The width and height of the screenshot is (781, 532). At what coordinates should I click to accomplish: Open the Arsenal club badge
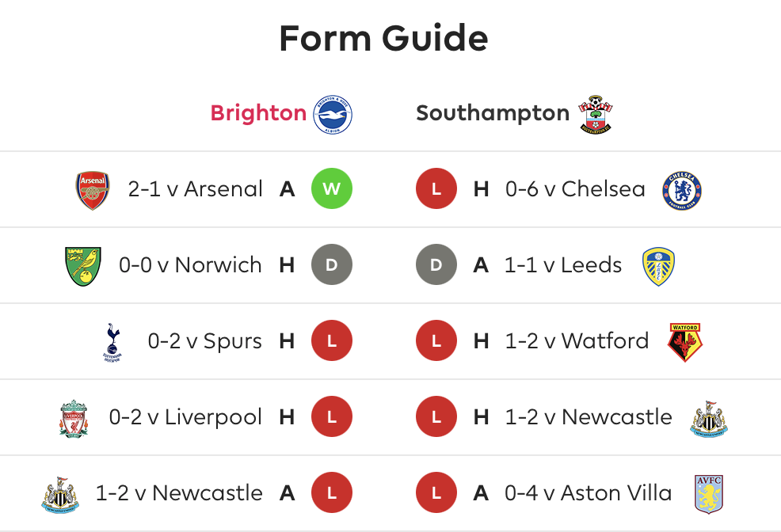(93, 190)
